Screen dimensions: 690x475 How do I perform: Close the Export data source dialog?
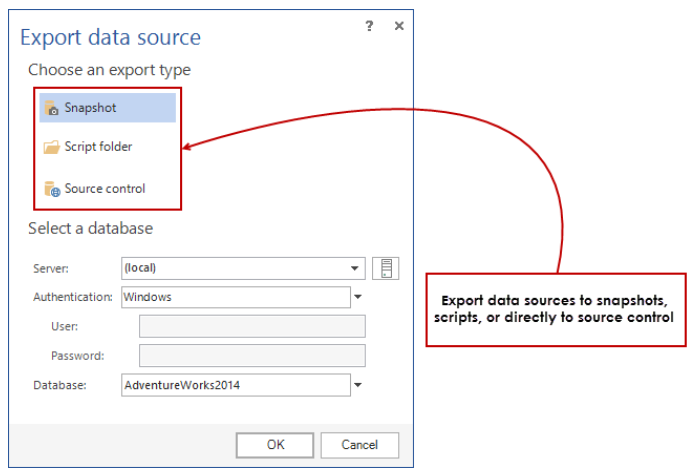(399, 26)
